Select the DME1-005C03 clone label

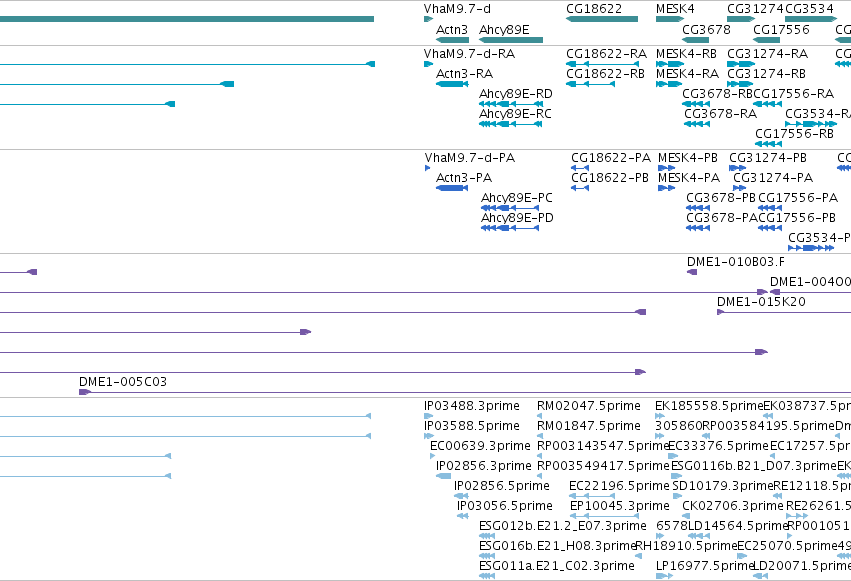point(123,382)
